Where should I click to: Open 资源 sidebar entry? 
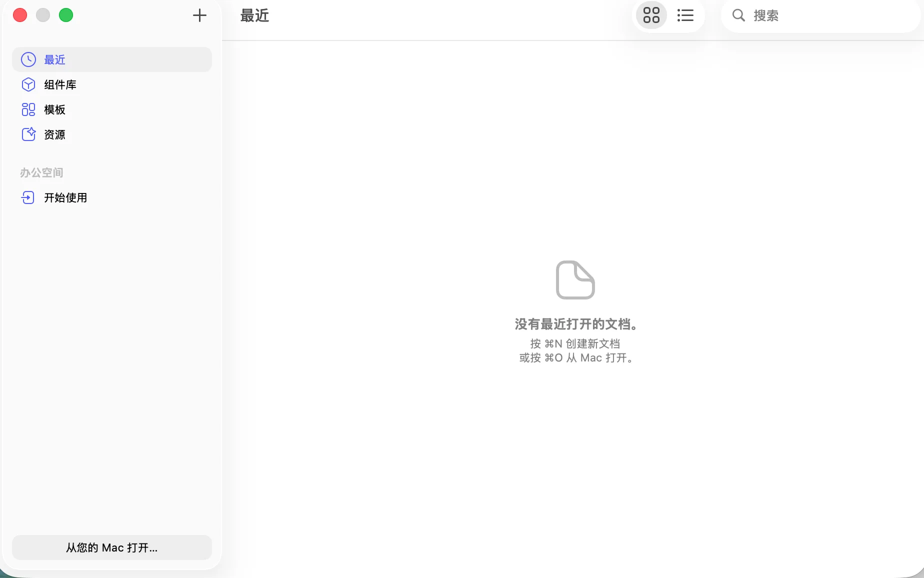point(112,134)
